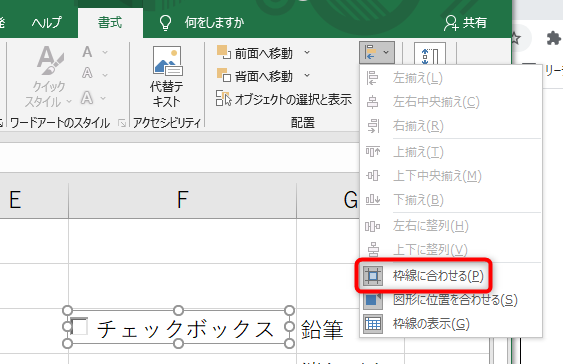
Task: Click the 代替テキスト button
Action: pyautogui.click(x=167, y=76)
